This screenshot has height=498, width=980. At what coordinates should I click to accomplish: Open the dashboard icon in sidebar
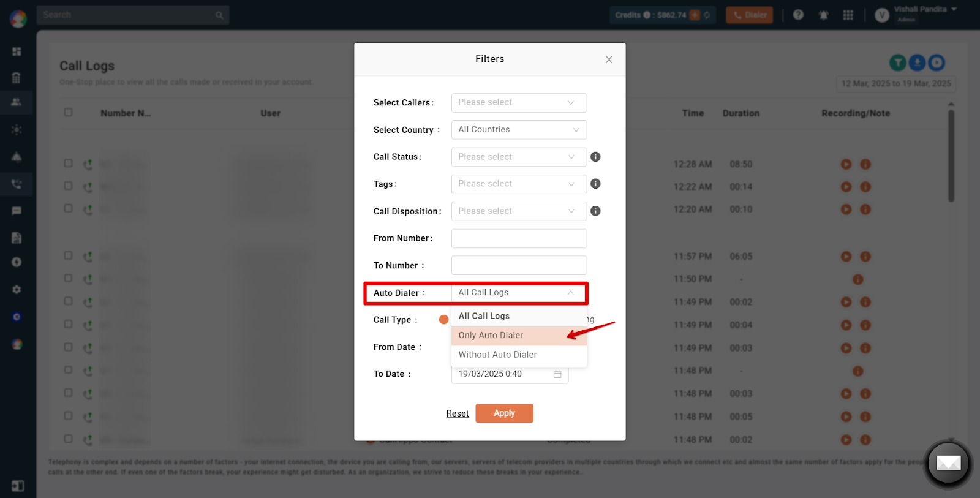17,51
